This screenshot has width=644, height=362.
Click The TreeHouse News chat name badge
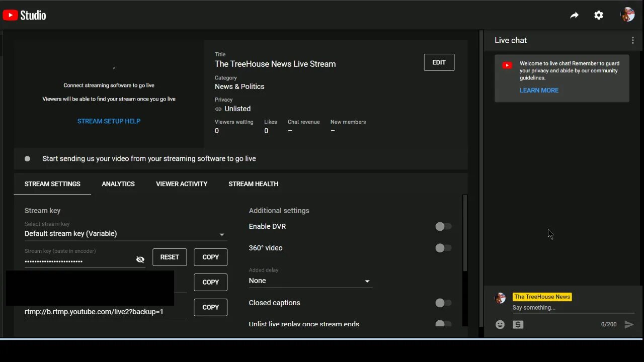pyautogui.click(x=542, y=297)
